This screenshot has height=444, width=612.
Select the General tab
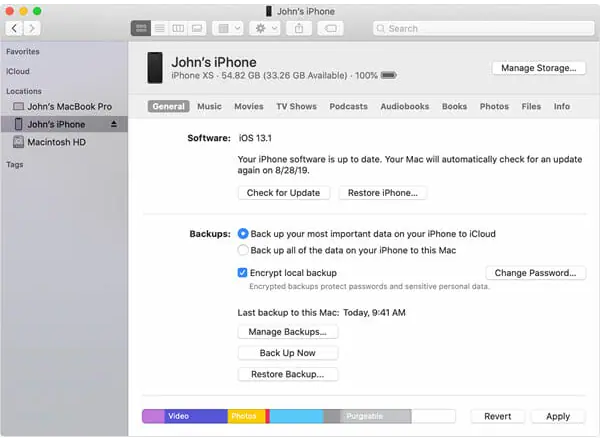click(x=169, y=106)
